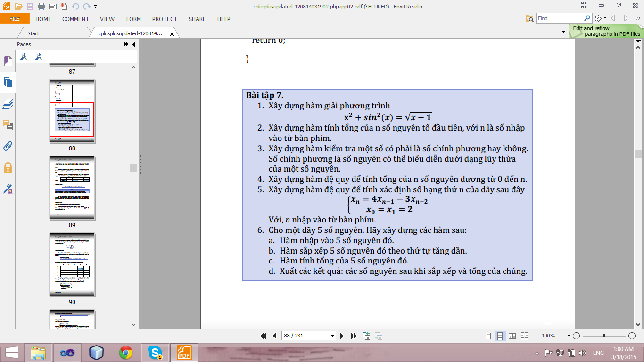This screenshot has width=644, height=362.
Task: Enlarge page thumbnails in Pages panel
Action: [23, 57]
